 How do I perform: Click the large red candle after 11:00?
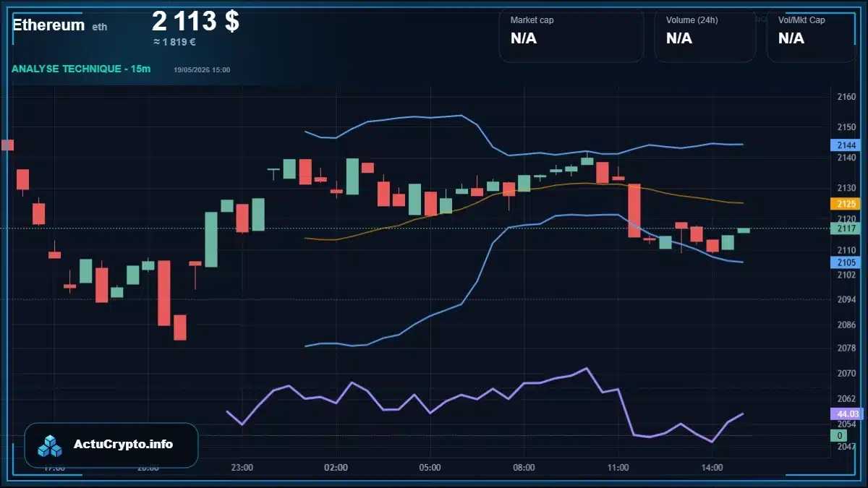(634, 210)
